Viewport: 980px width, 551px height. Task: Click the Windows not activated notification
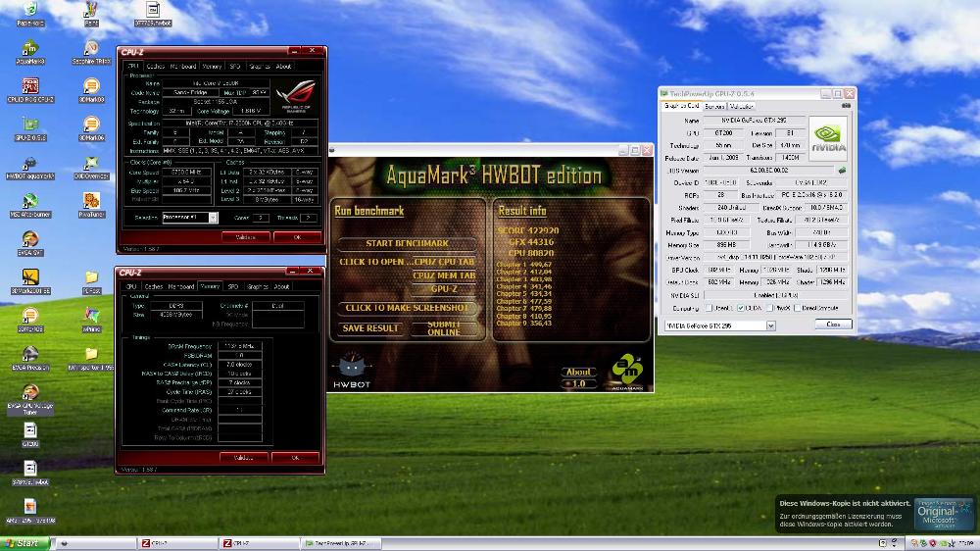tap(875, 515)
